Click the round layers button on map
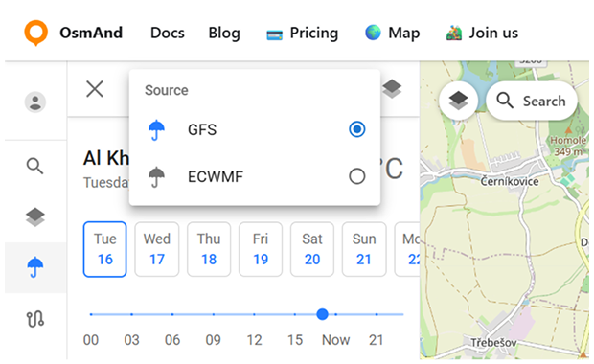The width and height of the screenshot is (594, 364). [458, 101]
